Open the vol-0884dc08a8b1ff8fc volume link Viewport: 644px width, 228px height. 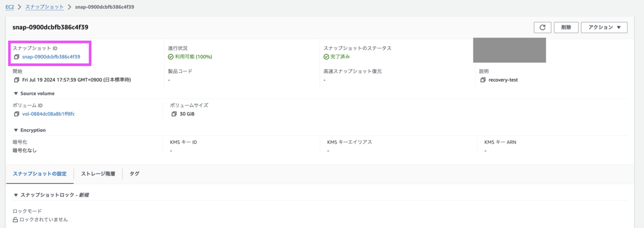(x=48, y=114)
